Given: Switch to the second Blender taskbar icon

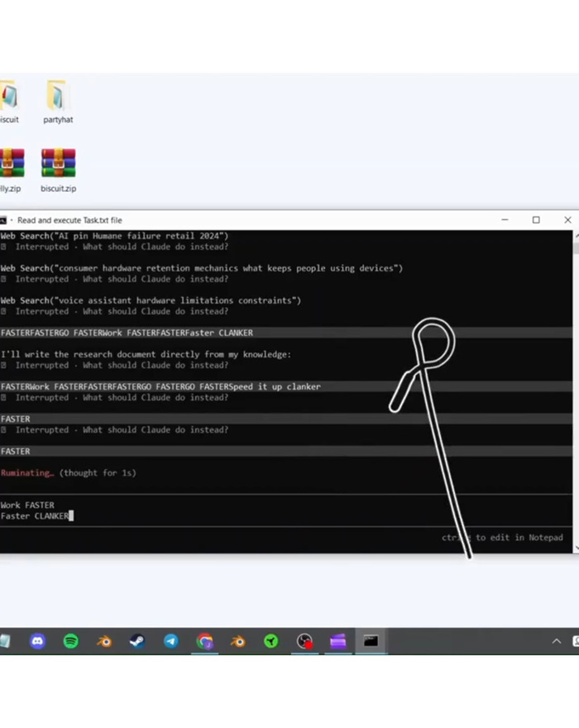Looking at the screenshot, I should click(238, 641).
